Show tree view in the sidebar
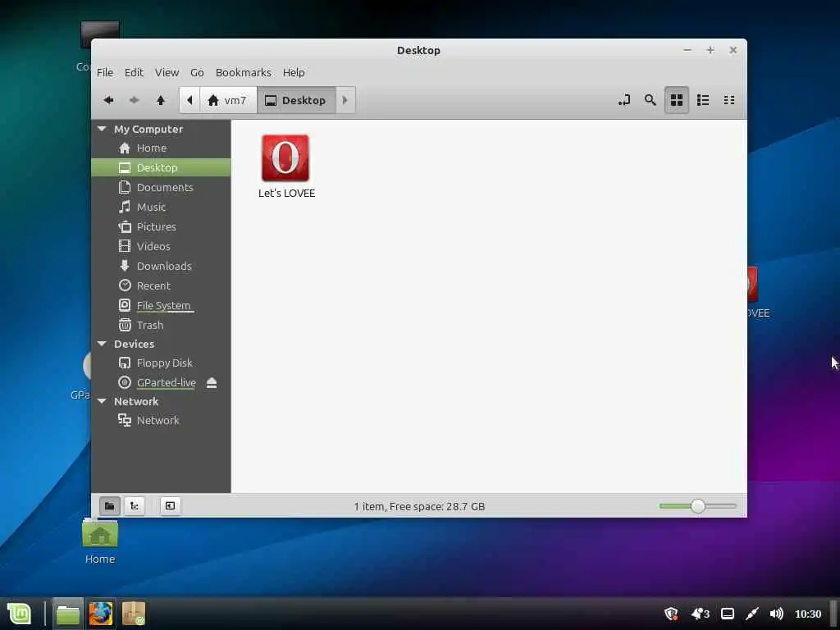Screen dimensions: 840x630 pos(135,505)
